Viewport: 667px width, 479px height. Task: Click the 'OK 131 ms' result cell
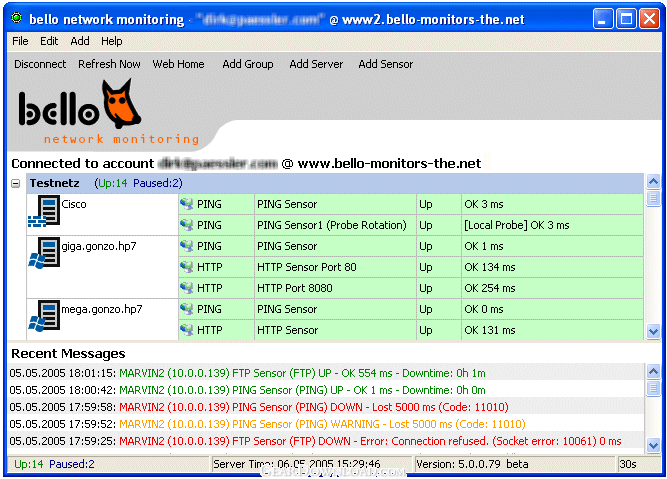[x=552, y=330]
